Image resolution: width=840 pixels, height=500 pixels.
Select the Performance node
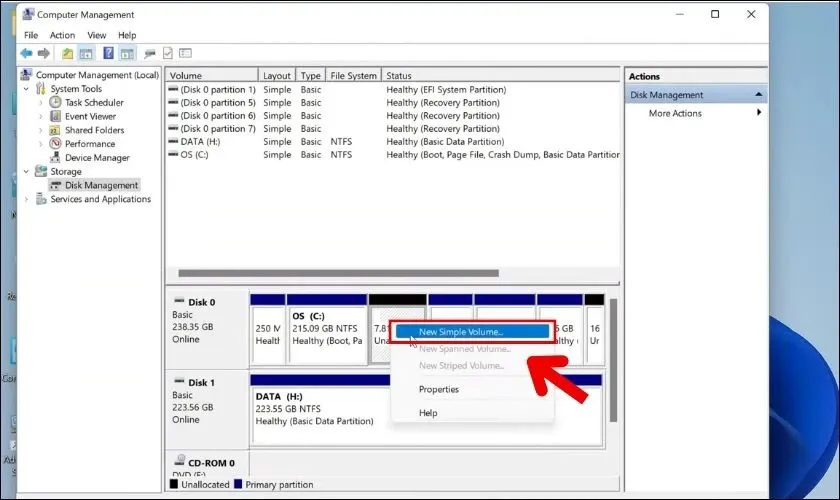89,143
